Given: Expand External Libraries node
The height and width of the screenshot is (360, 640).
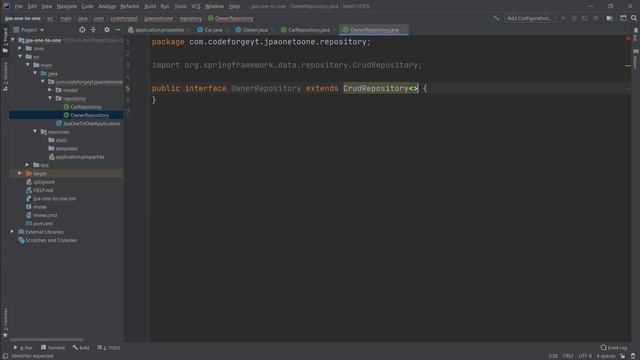Looking at the screenshot, I should click(13, 232).
